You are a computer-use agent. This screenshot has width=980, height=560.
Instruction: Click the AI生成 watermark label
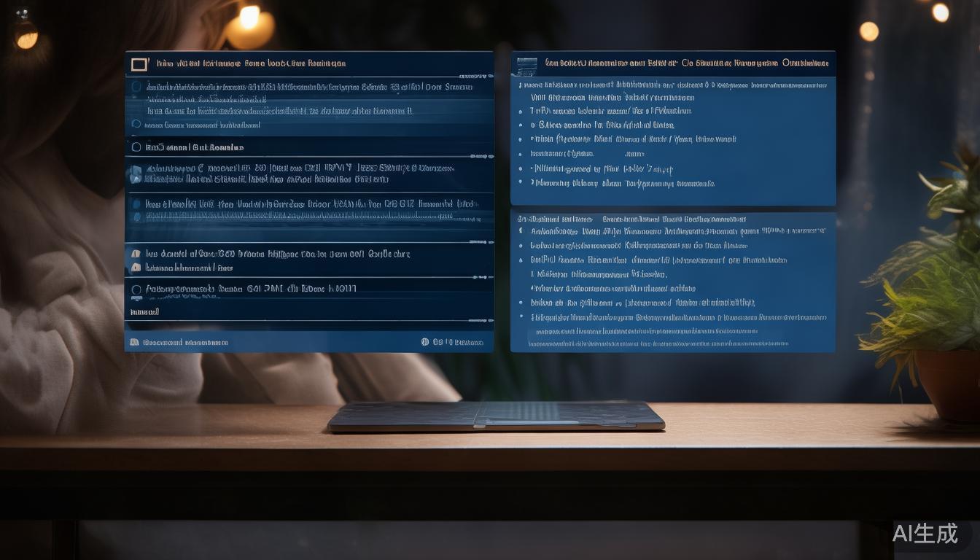pyautogui.click(x=925, y=533)
